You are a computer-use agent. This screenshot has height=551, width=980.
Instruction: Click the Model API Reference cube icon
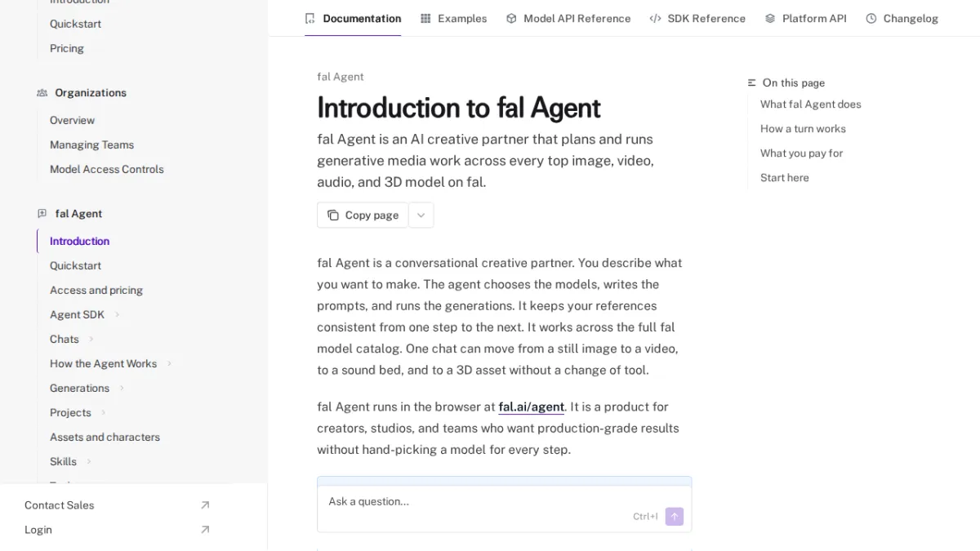[x=511, y=18]
